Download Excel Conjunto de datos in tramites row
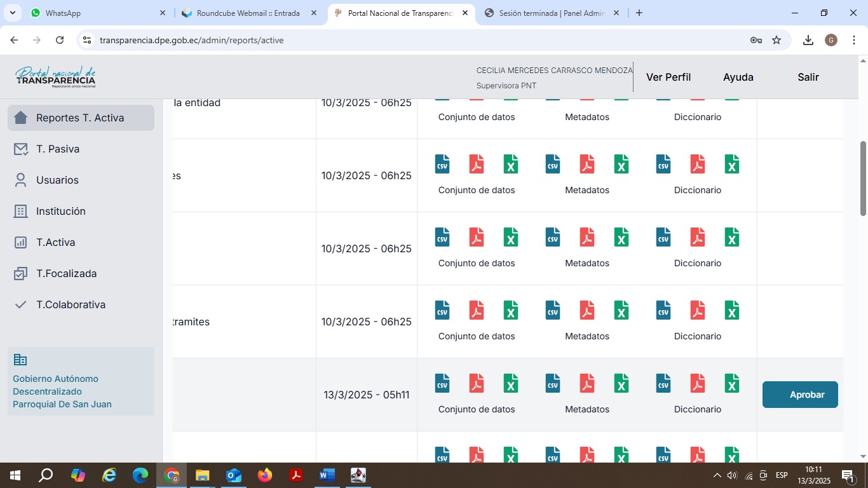 click(x=511, y=310)
